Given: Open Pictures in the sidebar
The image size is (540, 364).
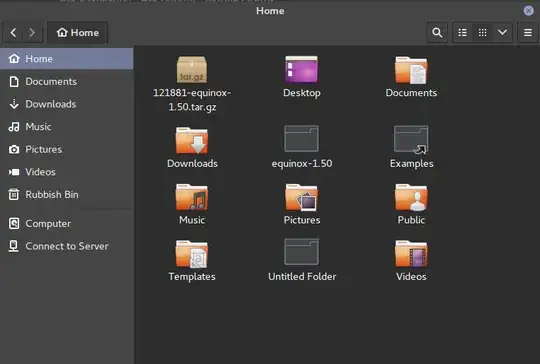Looking at the screenshot, I should click(66, 149).
